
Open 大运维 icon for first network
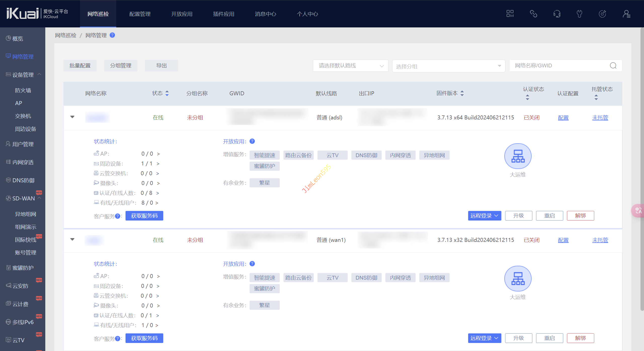[x=518, y=156]
